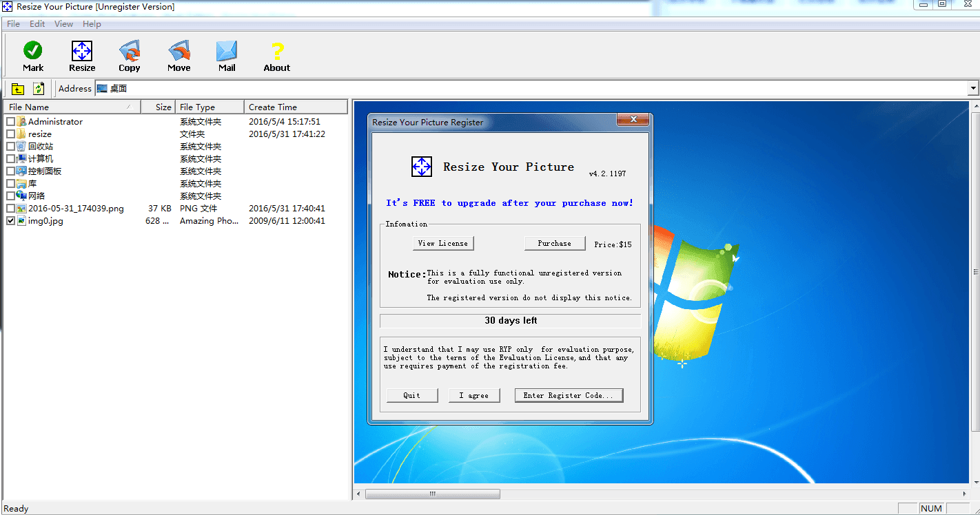This screenshot has width=980, height=515.
Task: Click the preview scroll left arrow
Action: pos(358,494)
